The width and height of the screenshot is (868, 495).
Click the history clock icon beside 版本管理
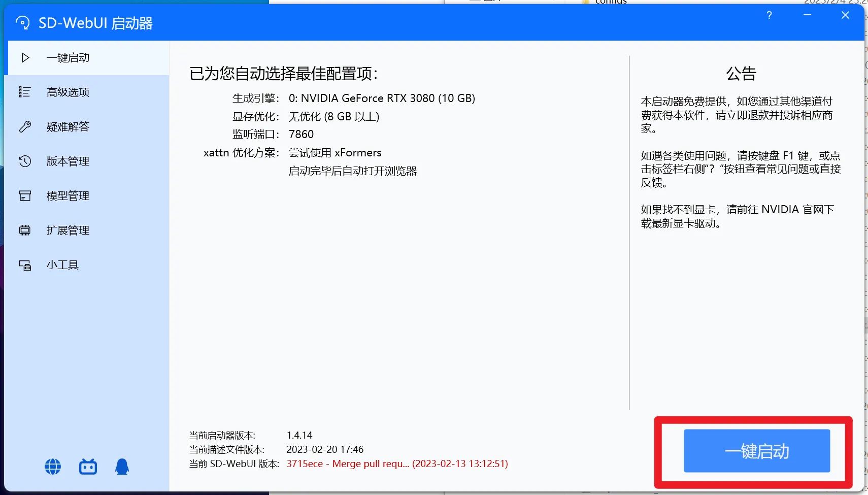coord(25,161)
